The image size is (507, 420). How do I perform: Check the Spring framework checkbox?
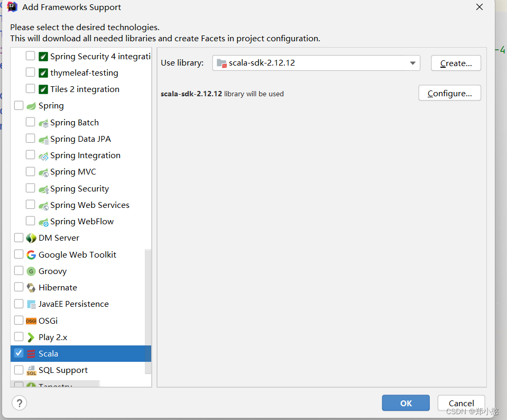click(x=19, y=105)
